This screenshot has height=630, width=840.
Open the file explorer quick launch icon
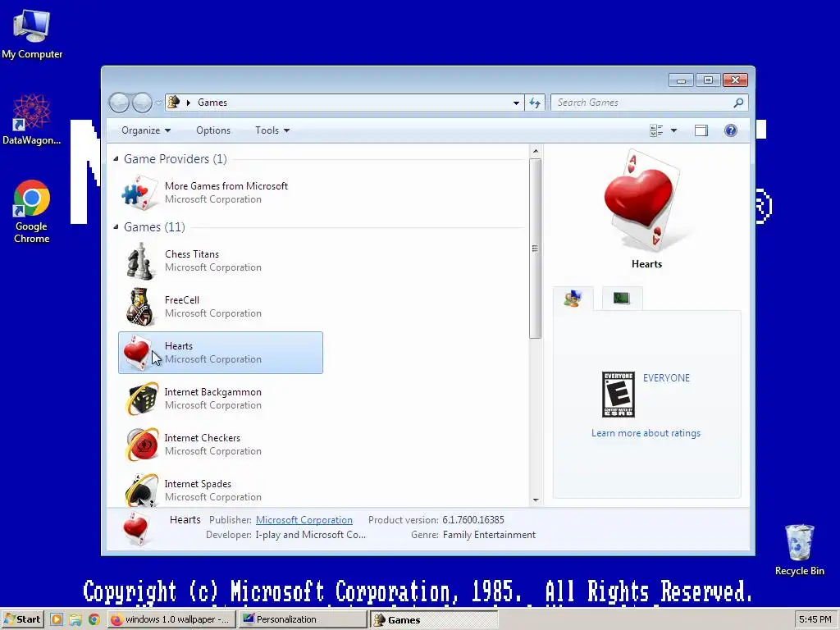75,620
